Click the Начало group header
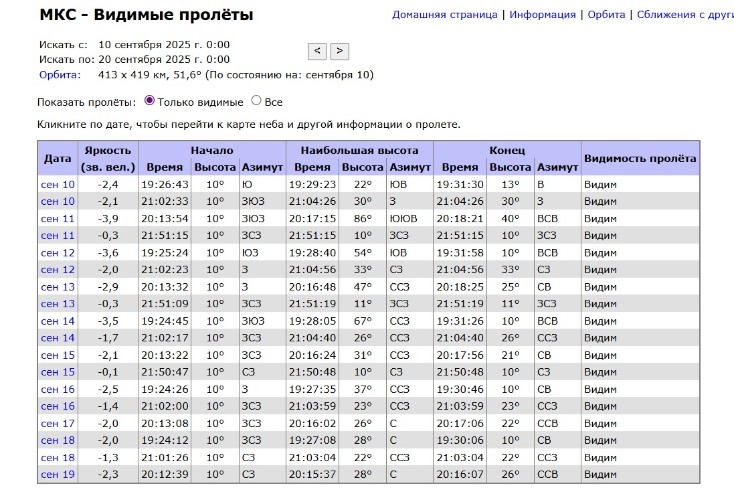 click(212, 150)
